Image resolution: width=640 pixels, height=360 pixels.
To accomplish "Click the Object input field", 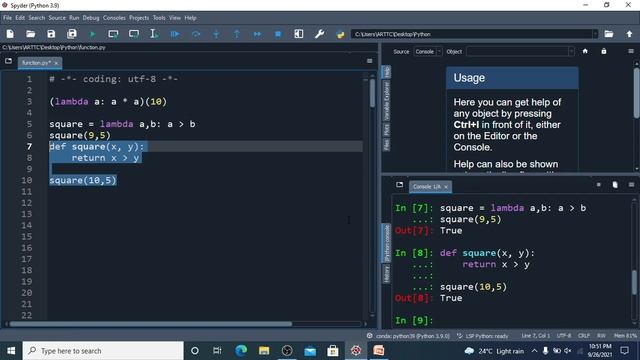I will (518, 51).
